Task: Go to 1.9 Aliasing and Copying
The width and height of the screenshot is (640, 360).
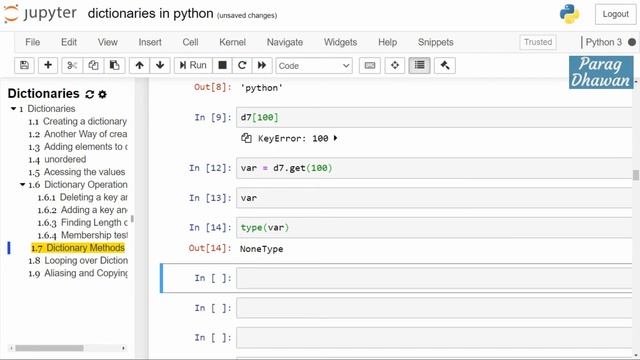Action: coord(78,273)
